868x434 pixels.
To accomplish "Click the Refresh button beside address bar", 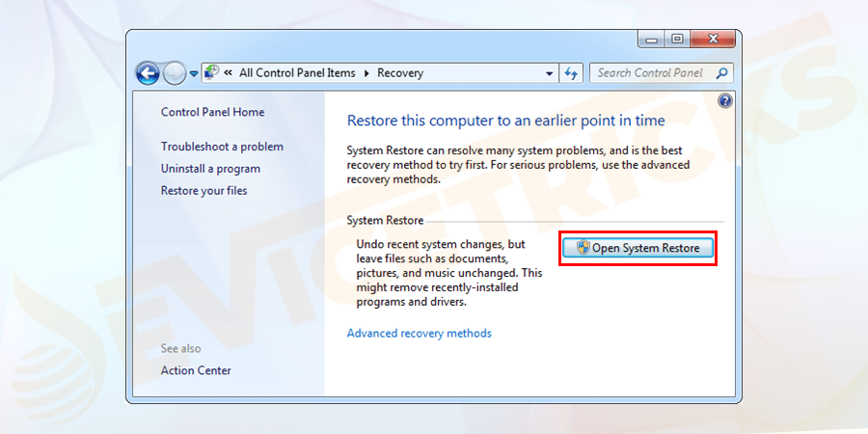I will click(x=571, y=73).
